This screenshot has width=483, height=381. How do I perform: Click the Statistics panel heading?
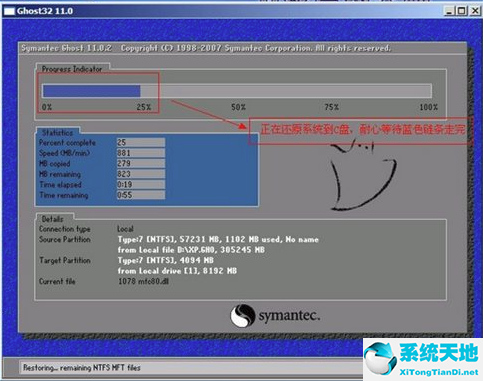point(57,132)
